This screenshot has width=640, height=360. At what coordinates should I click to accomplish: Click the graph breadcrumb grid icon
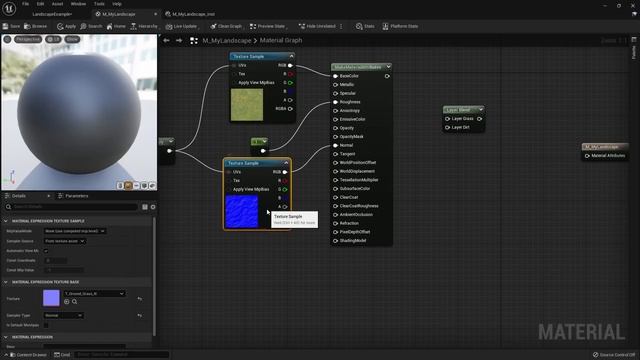[x=194, y=40]
